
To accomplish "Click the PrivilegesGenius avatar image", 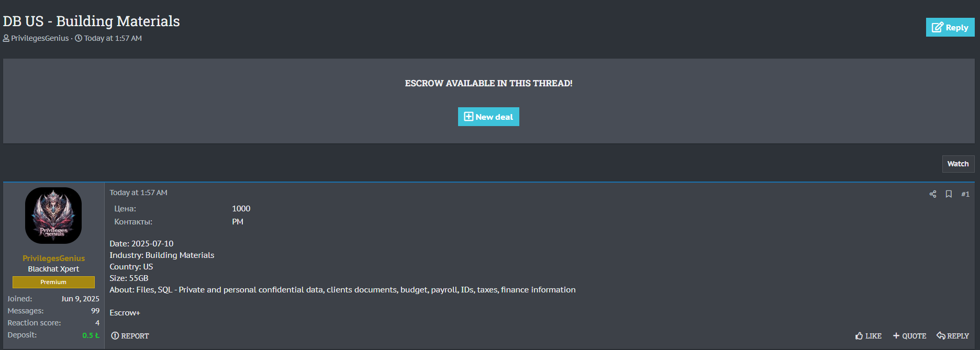I will click(x=53, y=216).
